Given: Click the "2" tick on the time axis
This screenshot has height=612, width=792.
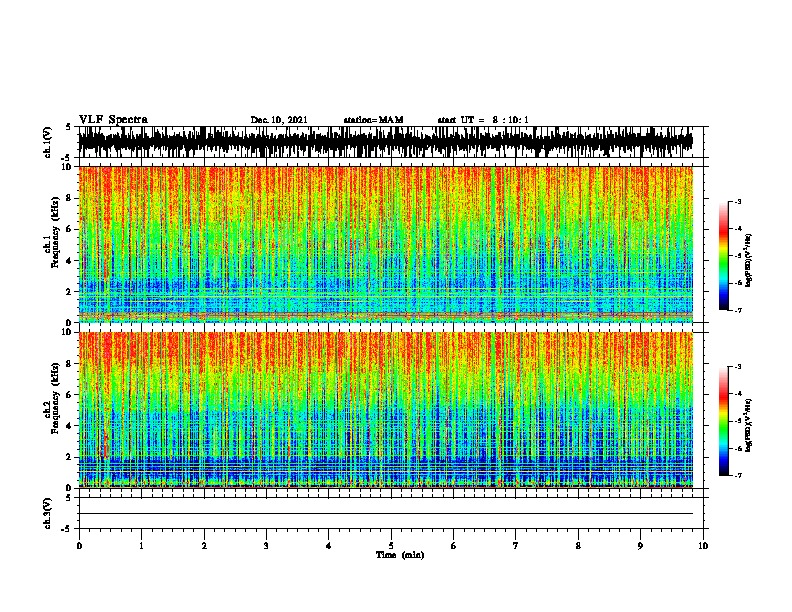Looking at the screenshot, I should coord(204,546).
